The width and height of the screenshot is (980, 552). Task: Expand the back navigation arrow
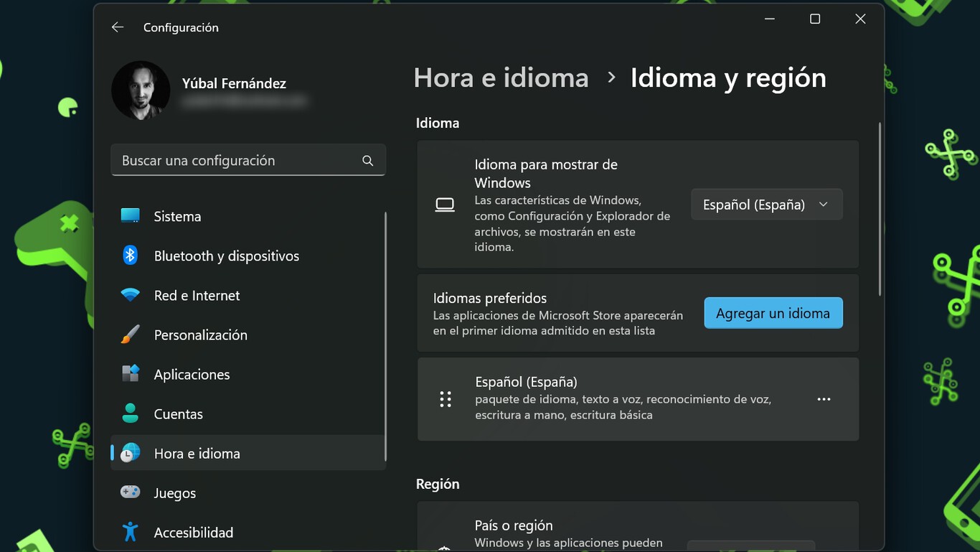click(x=117, y=27)
